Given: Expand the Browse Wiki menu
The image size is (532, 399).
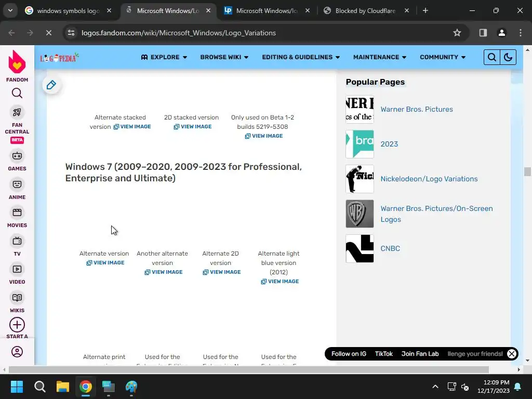Looking at the screenshot, I should (x=224, y=57).
